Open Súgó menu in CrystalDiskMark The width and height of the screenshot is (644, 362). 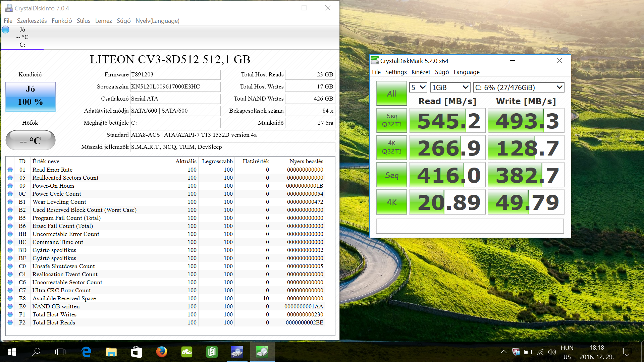(442, 72)
